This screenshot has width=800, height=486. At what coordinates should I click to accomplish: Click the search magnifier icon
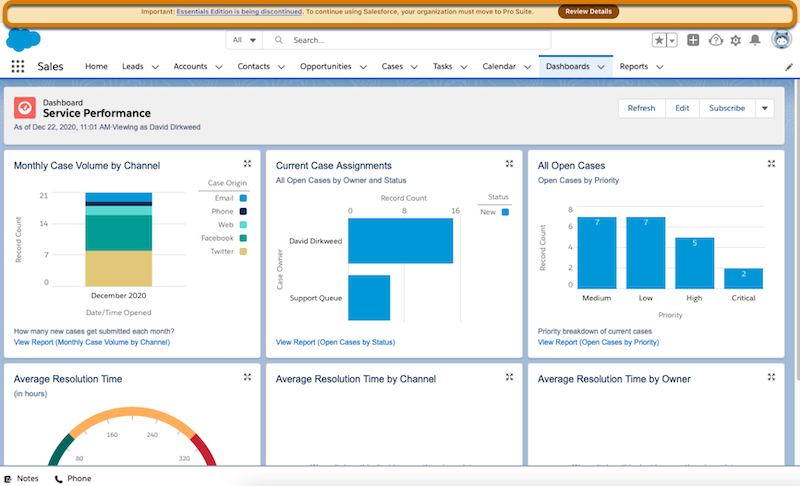pos(279,40)
